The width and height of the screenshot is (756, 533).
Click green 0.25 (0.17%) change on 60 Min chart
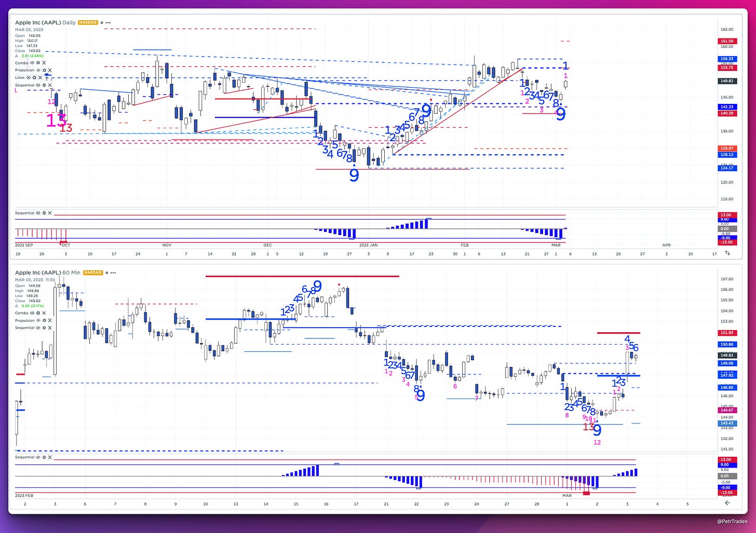click(33, 306)
